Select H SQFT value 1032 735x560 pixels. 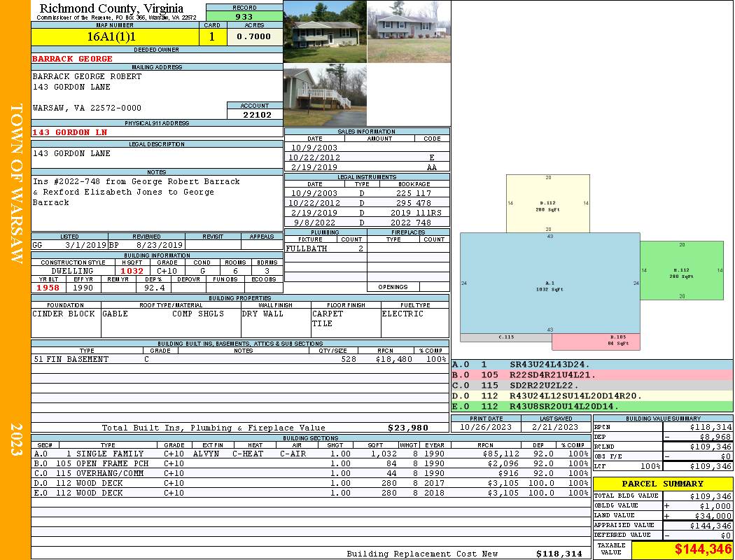(132, 271)
